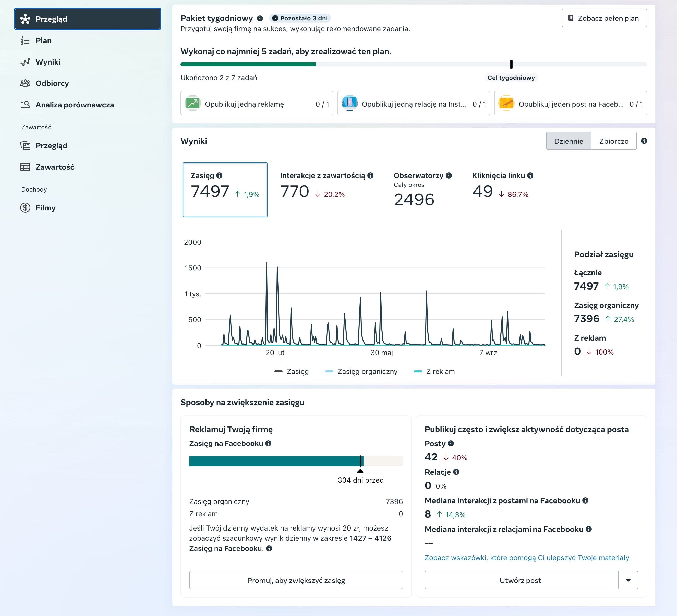
Task: Click the Pozostało 3 dni badge
Action: click(x=299, y=18)
